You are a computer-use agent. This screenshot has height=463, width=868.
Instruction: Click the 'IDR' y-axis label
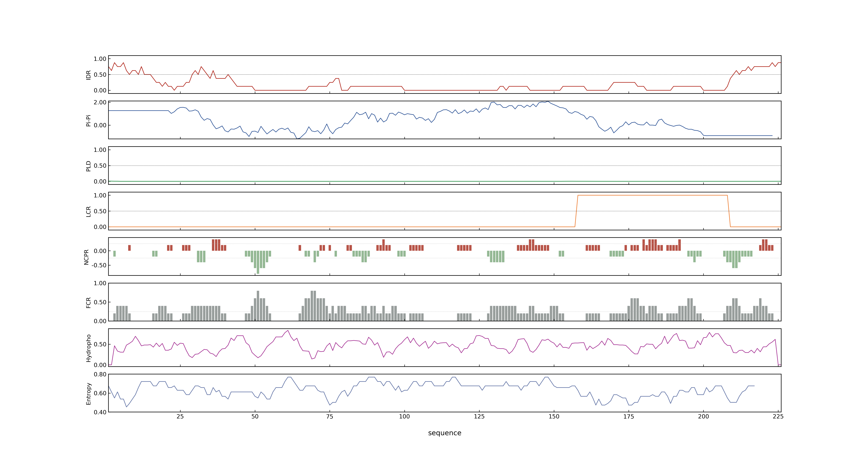click(89, 75)
